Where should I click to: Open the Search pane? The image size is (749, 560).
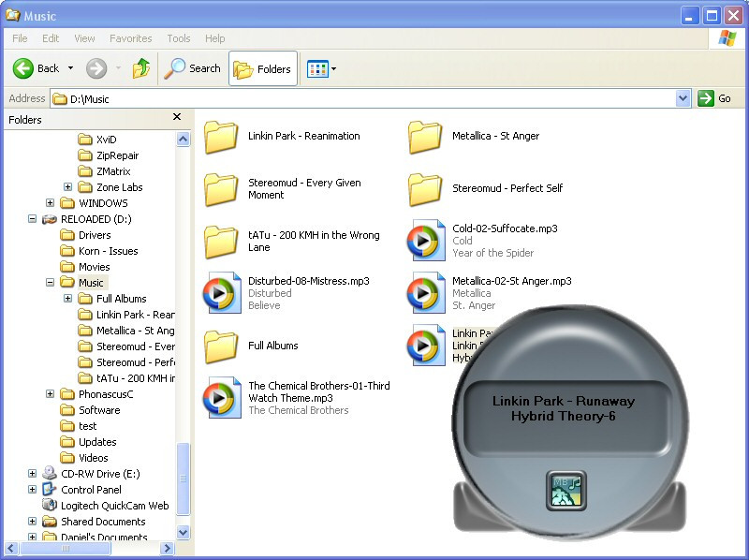[193, 68]
